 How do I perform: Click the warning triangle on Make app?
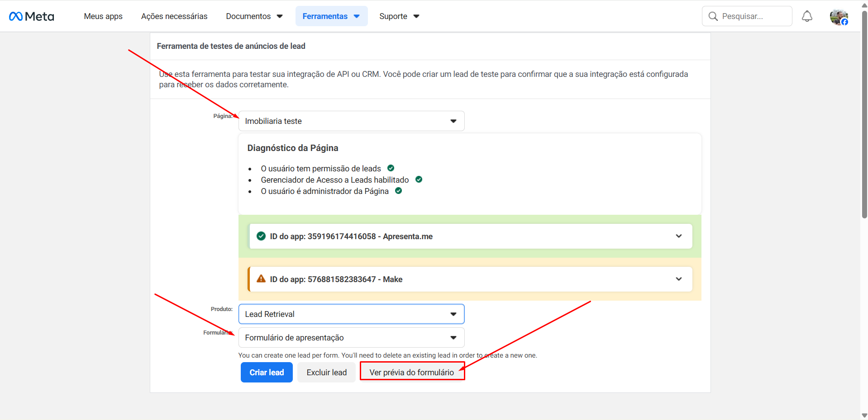(261, 279)
